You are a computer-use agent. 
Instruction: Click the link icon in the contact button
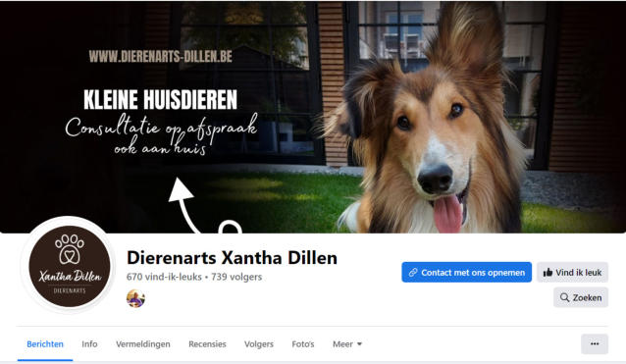coord(413,273)
